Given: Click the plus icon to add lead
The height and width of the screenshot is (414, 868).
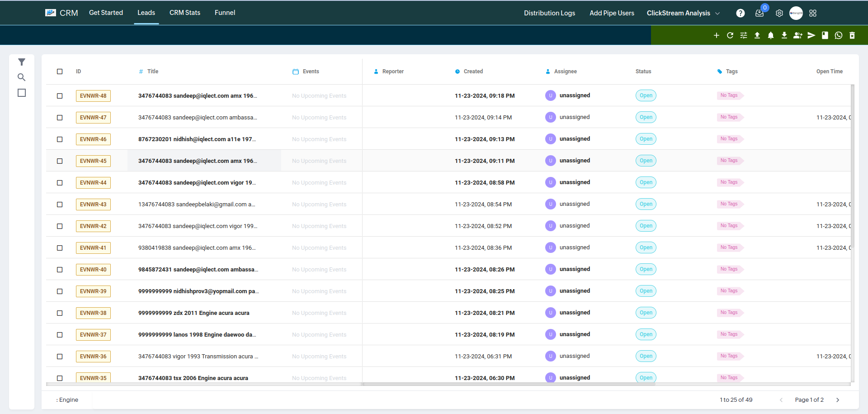Looking at the screenshot, I should (x=717, y=35).
